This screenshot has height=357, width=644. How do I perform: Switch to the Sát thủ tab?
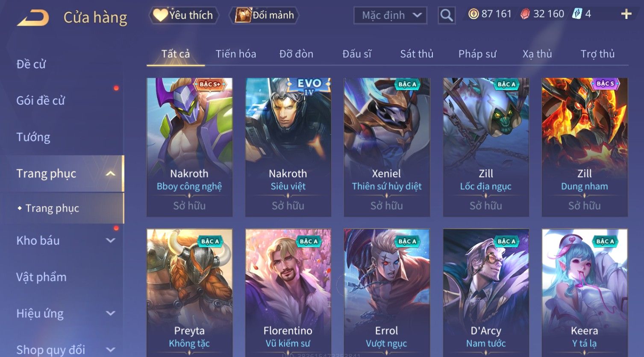click(x=417, y=54)
